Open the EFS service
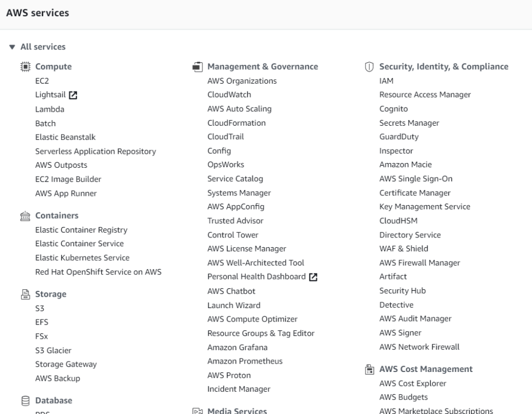This screenshot has height=414, width=532. 42,322
